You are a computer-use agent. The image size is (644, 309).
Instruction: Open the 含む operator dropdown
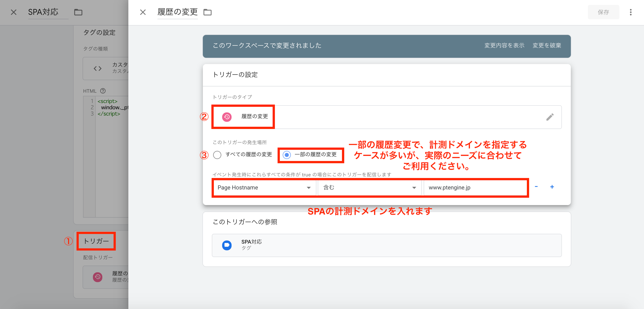pos(369,188)
